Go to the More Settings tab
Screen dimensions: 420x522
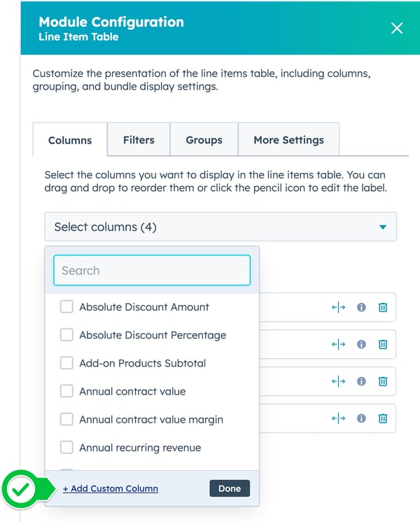288,140
